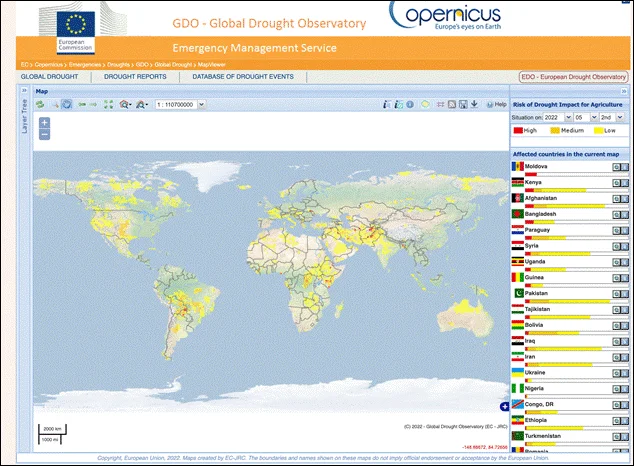Click the map zoom out minus button
Screen dimensions: 634x466
(x=44, y=134)
